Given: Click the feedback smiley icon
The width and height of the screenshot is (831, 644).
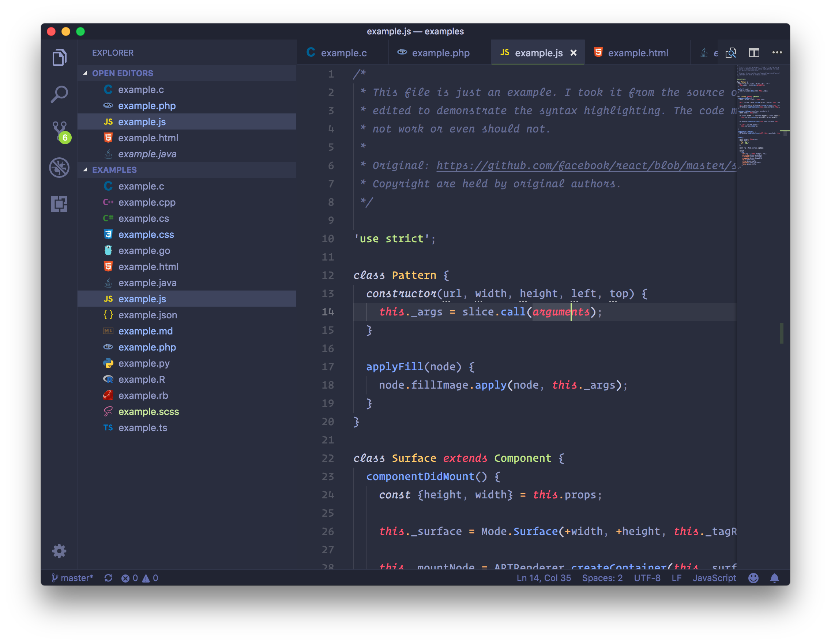Looking at the screenshot, I should point(753,578).
